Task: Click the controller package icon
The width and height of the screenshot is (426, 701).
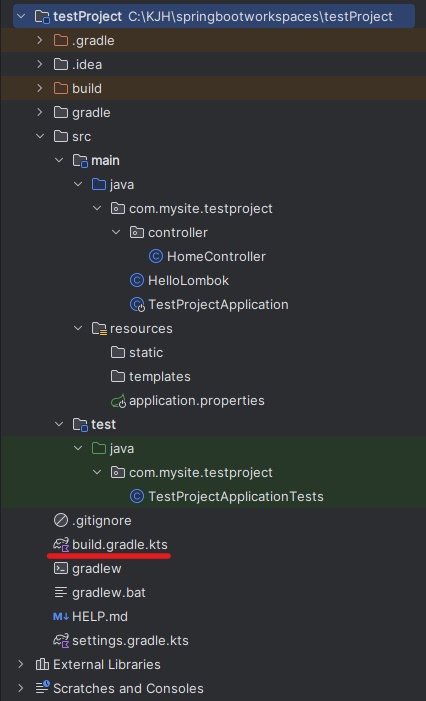Action: [137, 232]
